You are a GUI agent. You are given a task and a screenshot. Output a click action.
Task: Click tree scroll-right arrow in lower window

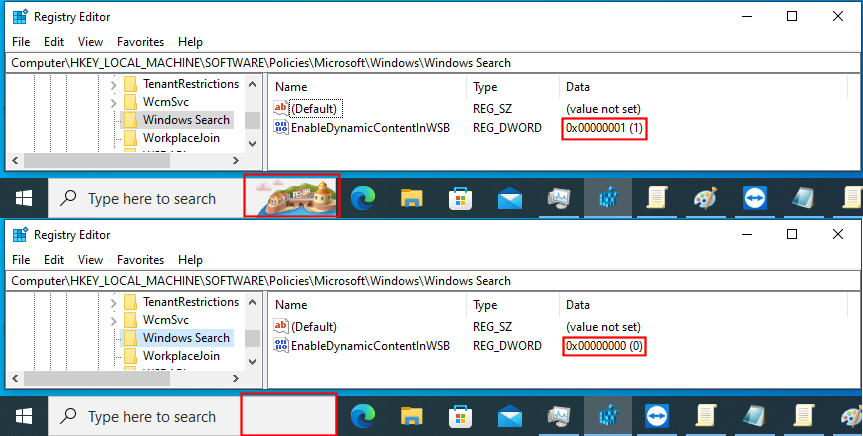pyautogui.click(x=236, y=379)
